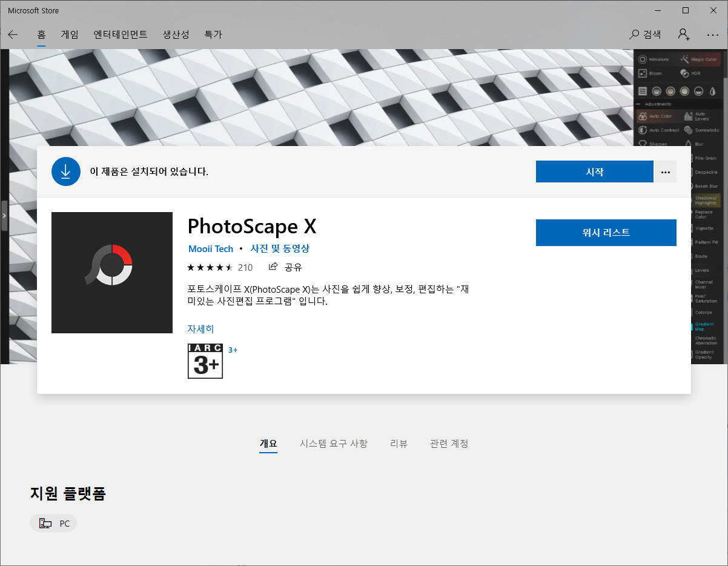The width and height of the screenshot is (728, 566).
Task: Open the Mooii Tech publisher link
Action: coord(211,249)
